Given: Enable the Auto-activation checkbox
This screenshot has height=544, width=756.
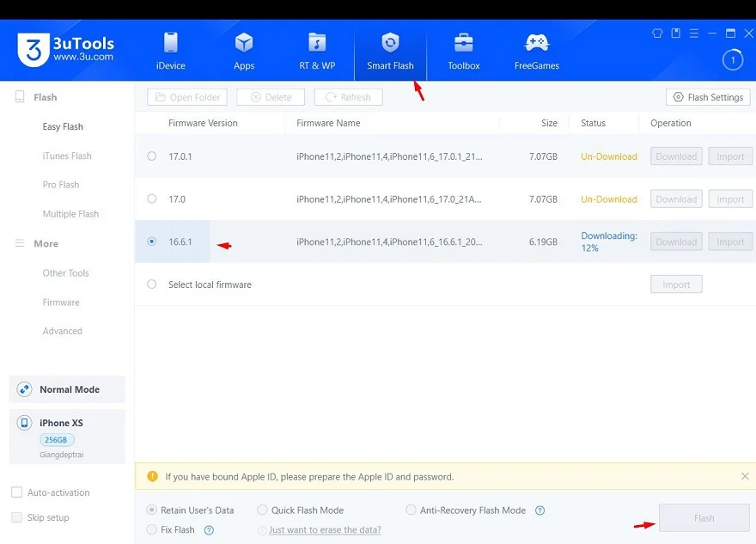Looking at the screenshot, I should (16, 492).
